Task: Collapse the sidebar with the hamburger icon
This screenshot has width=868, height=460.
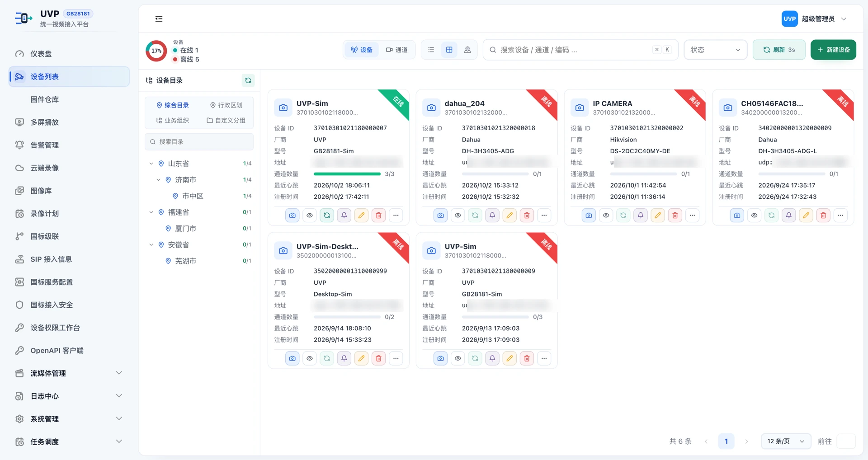Action: [159, 19]
